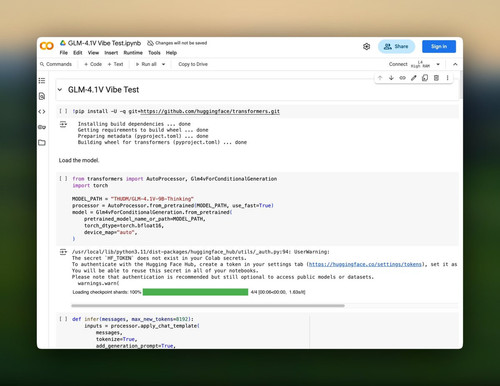The image size is (500, 386).
Task: Open the View menu
Action: pyautogui.click(x=93, y=53)
